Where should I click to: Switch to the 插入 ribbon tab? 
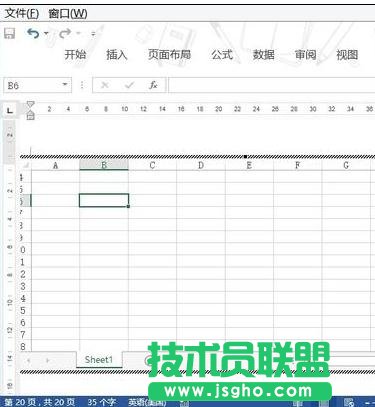117,54
